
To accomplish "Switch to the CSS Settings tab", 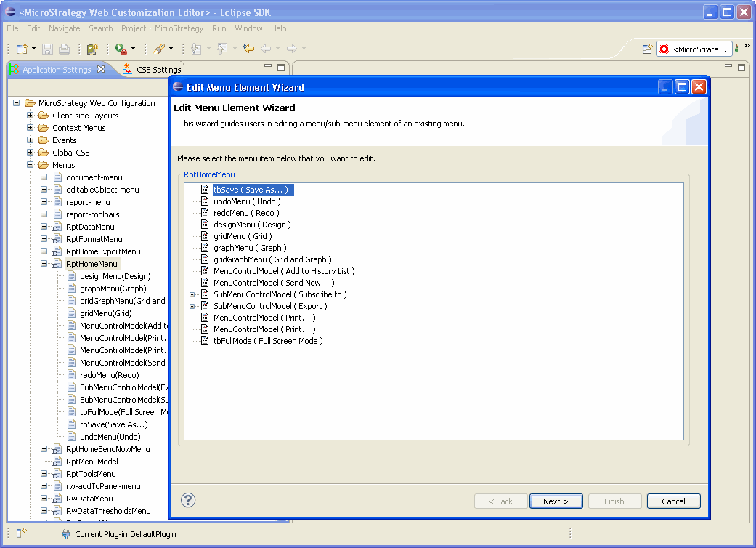I will pos(153,70).
